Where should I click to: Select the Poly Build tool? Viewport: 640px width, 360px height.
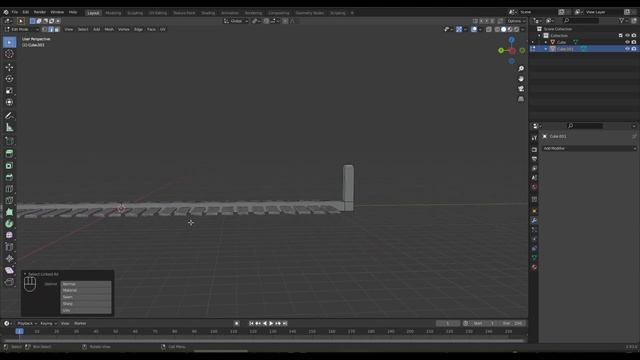tap(9, 212)
